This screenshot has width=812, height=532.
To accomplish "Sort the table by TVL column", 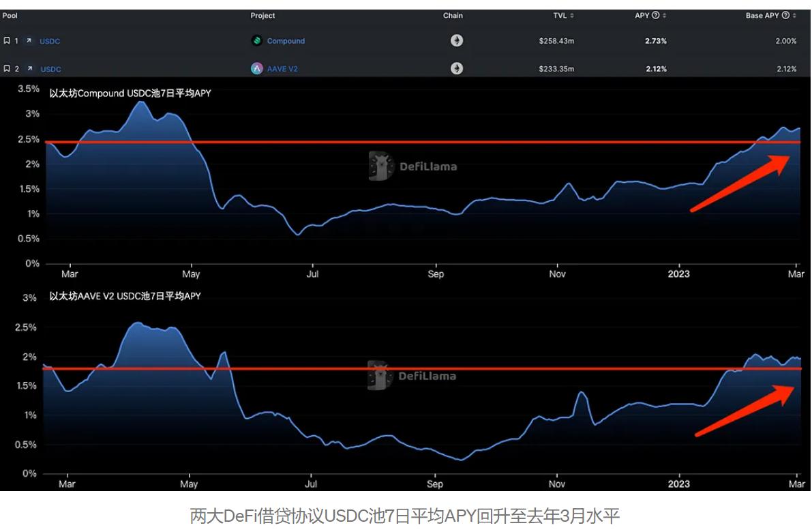I will tap(572, 16).
